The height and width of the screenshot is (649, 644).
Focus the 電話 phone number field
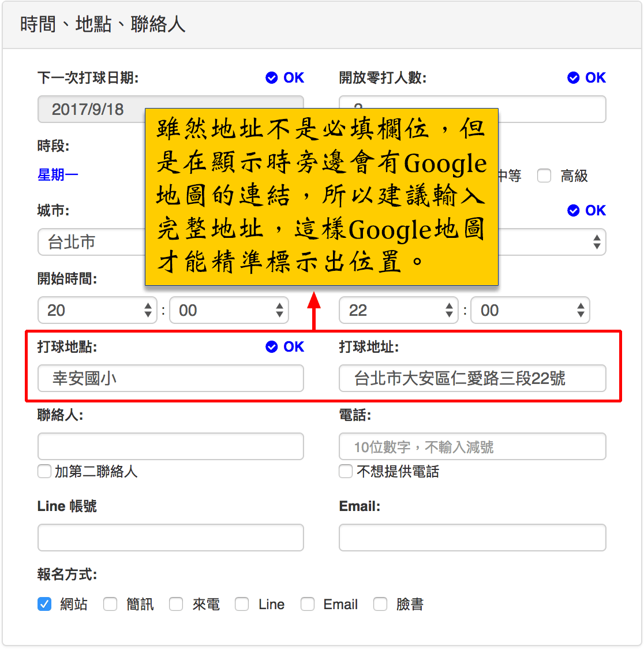472,447
